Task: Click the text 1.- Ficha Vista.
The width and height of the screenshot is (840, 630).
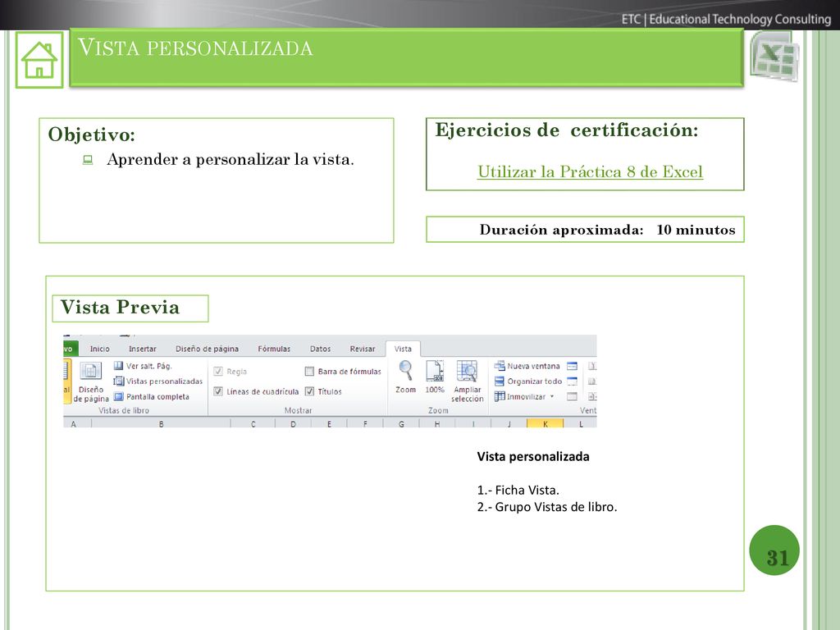Action: tap(518, 491)
